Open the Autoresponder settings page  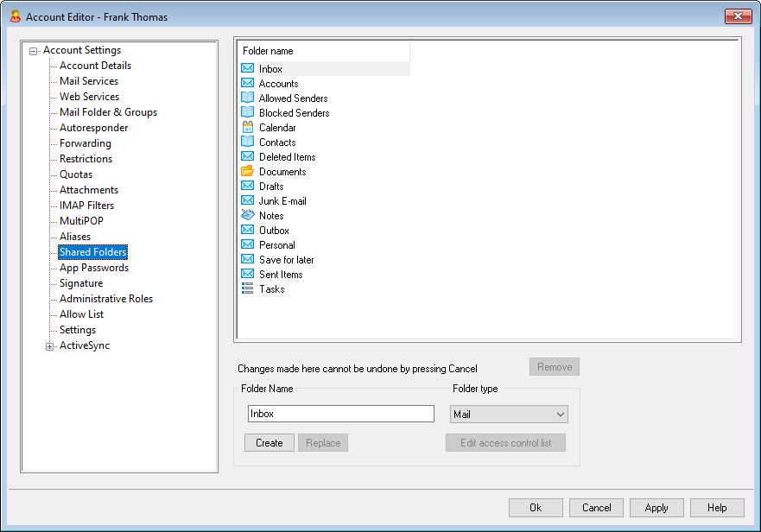[93, 128]
